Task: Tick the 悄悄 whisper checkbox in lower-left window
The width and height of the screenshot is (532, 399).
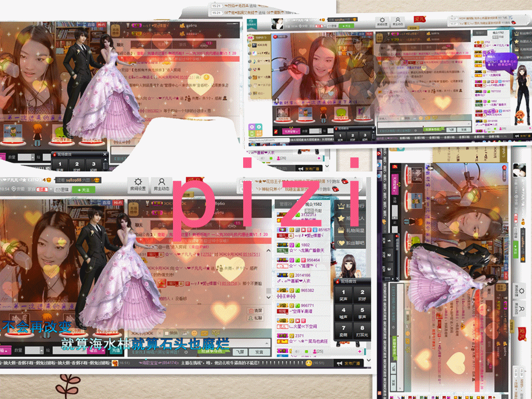Action: coord(166,333)
